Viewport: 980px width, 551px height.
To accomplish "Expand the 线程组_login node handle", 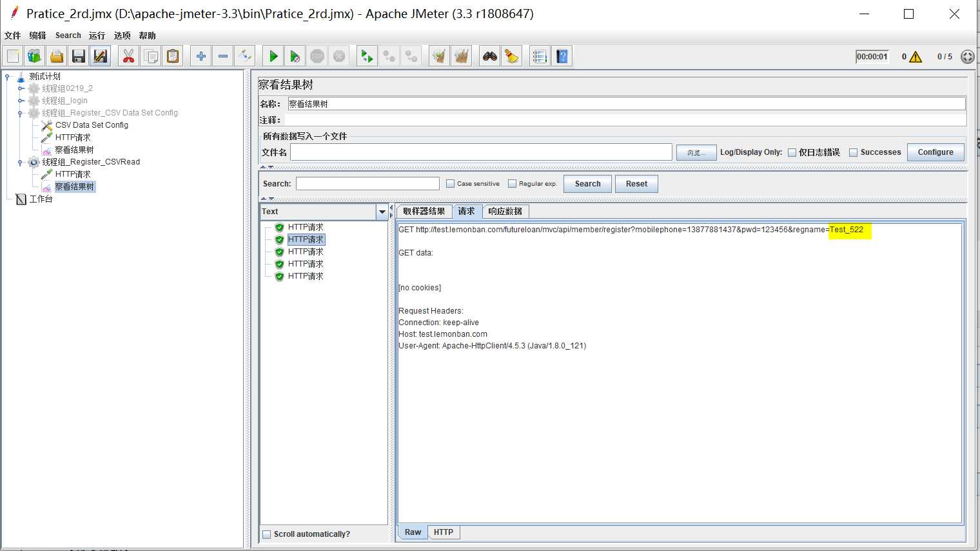I will pyautogui.click(x=21, y=101).
